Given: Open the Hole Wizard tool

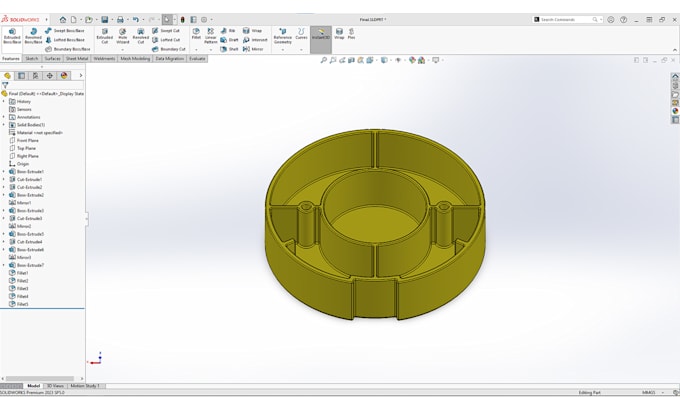Looking at the screenshot, I should click(123, 36).
